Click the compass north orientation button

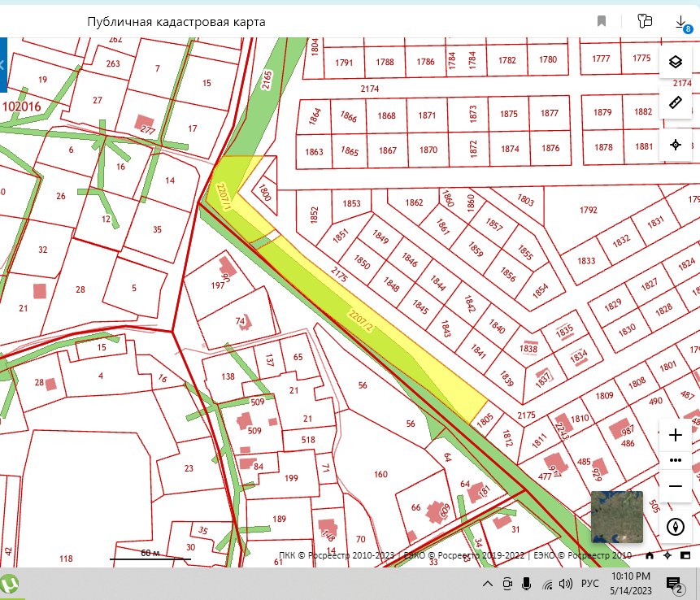tap(676, 526)
